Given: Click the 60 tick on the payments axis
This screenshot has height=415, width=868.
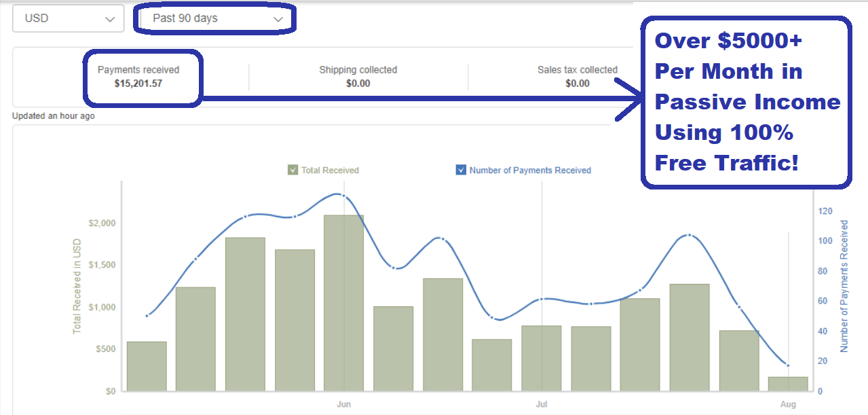Looking at the screenshot, I should point(823,301).
